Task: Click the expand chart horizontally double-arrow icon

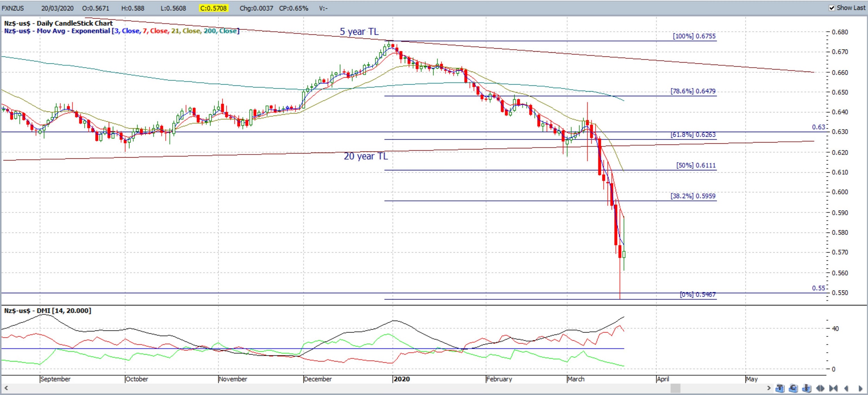Action: (820, 388)
